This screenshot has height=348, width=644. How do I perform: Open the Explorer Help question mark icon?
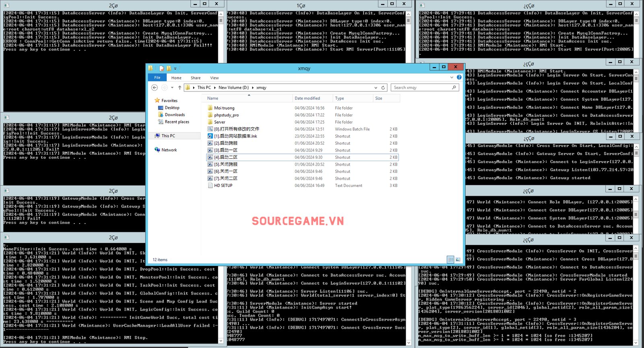tap(459, 77)
